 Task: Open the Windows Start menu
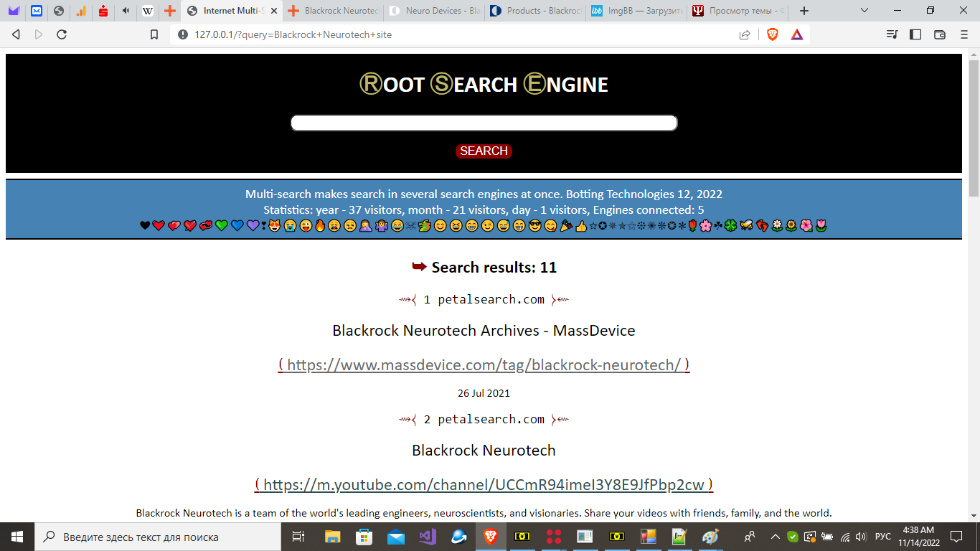(17, 537)
